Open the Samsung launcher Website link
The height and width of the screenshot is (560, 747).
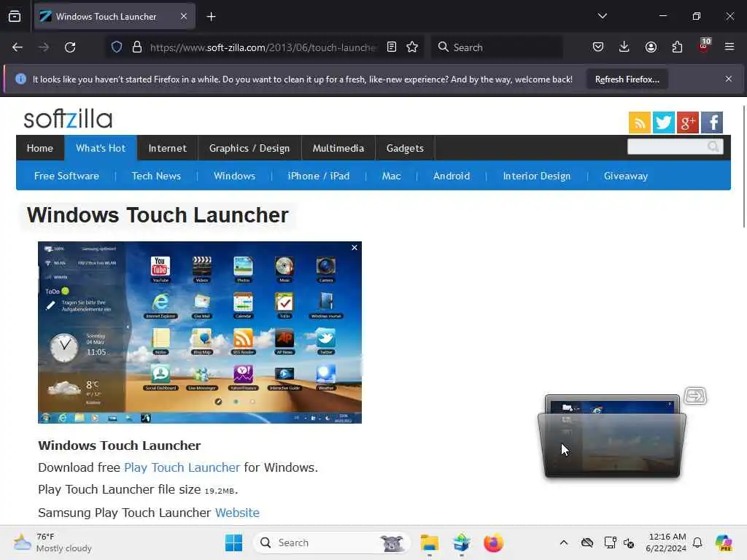(237, 513)
